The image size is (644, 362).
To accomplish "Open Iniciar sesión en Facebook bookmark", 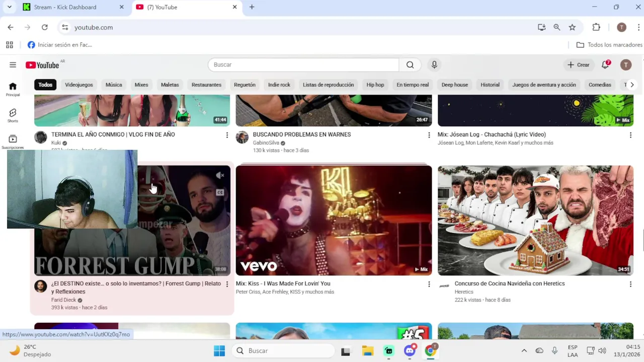I will click(60, 45).
